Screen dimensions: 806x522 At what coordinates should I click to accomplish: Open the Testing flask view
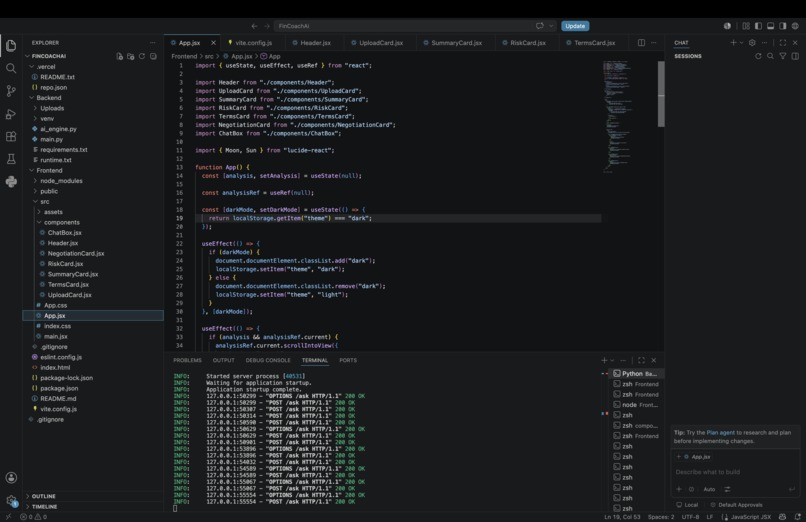(11, 159)
